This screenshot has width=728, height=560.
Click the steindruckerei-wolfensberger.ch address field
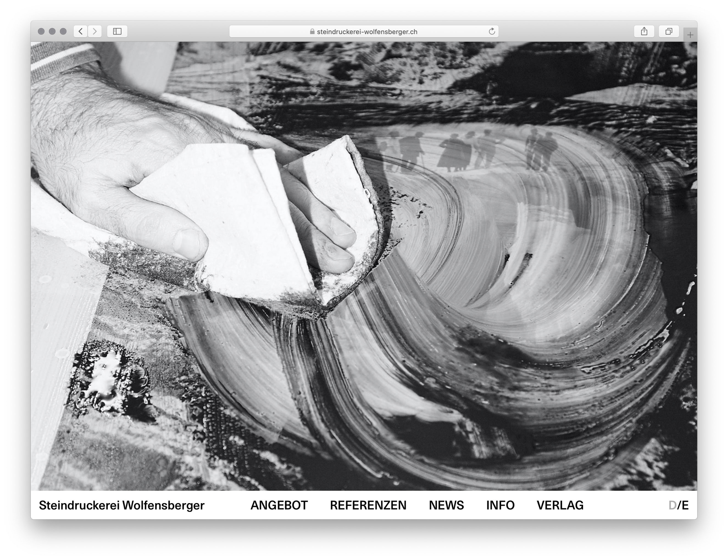pyautogui.click(x=367, y=32)
